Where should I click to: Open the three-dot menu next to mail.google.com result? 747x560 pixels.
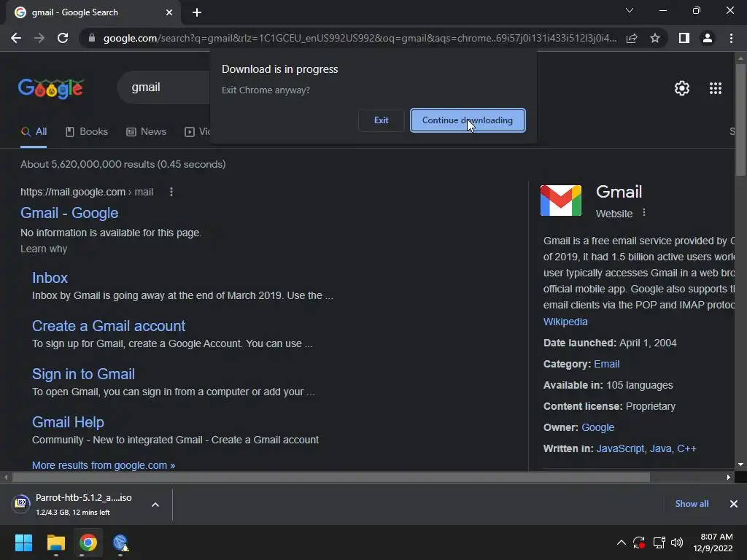[x=171, y=192]
